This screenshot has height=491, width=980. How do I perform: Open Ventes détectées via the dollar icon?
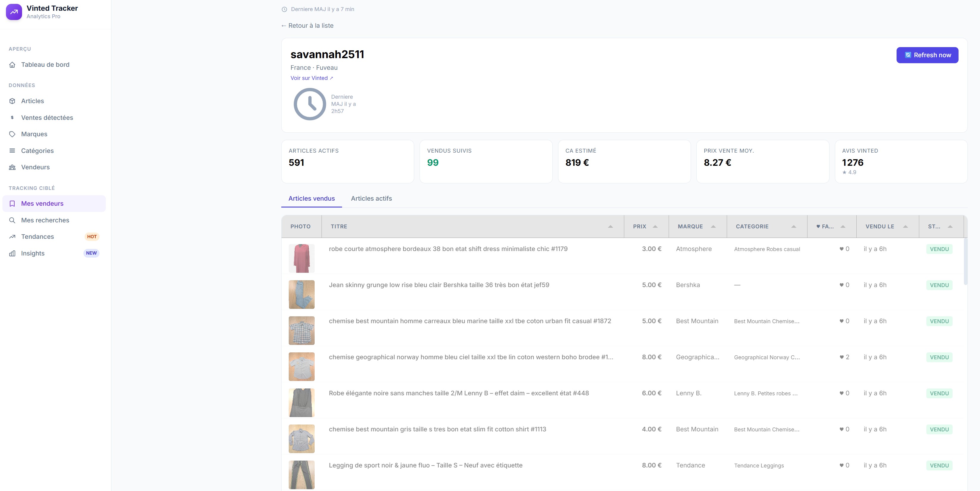[x=13, y=118]
